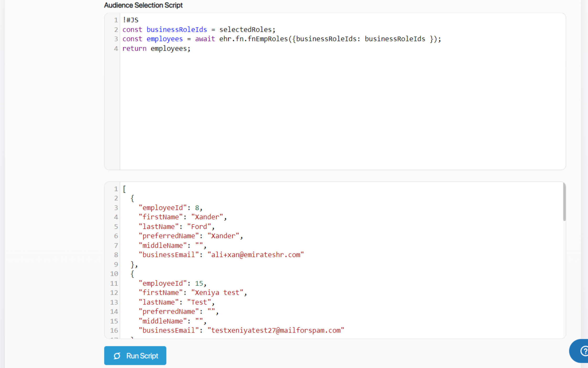Click the employeeId 8 value in output
Viewport: 588px width, 368px height.
click(197, 208)
